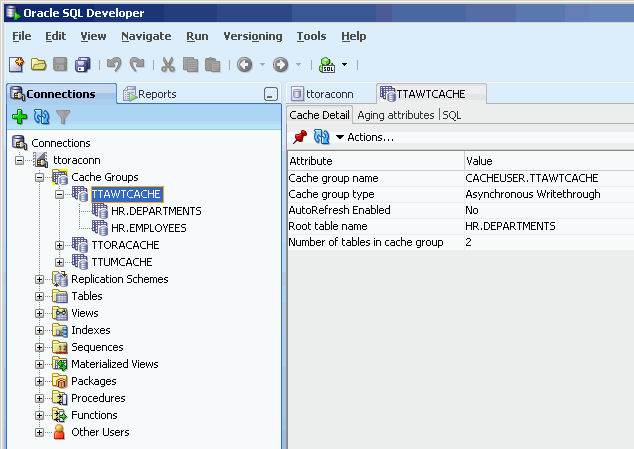
Task: Click the Redo toolbar icon
Action: click(137, 65)
